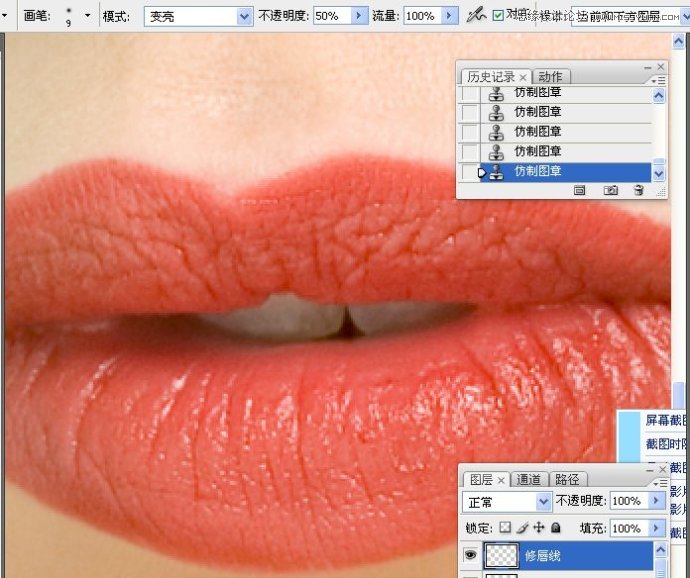Image resolution: width=690 pixels, height=578 pixels.
Task: Switch to the 通道 tab
Action: [529, 479]
